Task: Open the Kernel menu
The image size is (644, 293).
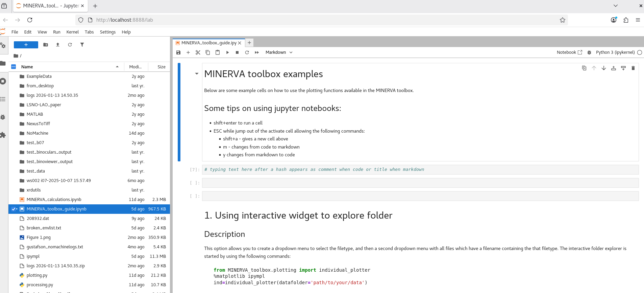Action: click(x=72, y=32)
